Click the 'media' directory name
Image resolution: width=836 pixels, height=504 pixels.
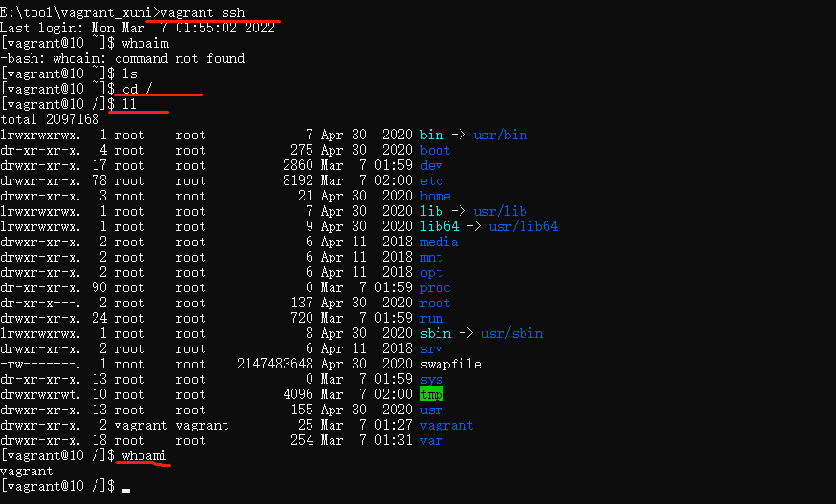[x=439, y=241]
